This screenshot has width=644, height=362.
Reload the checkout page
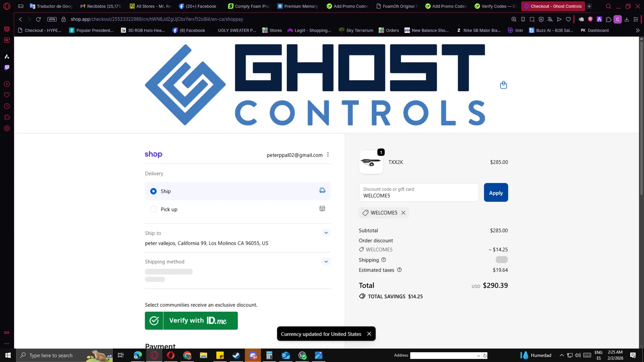click(x=39, y=19)
